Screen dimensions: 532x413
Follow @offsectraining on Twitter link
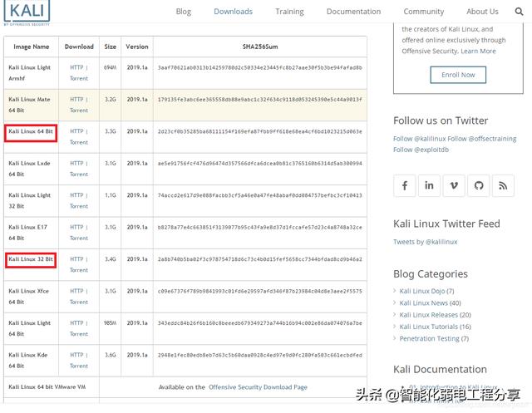(x=482, y=139)
